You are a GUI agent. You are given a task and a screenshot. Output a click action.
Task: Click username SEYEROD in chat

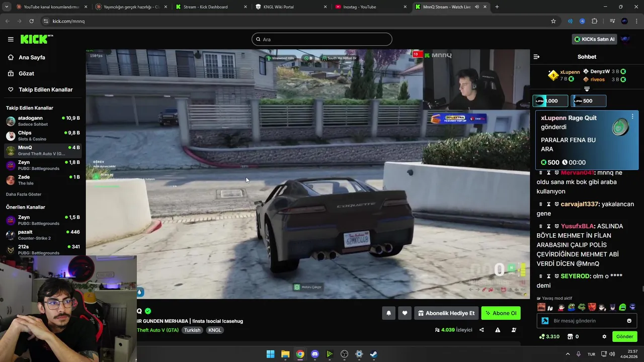click(x=576, y=276)
